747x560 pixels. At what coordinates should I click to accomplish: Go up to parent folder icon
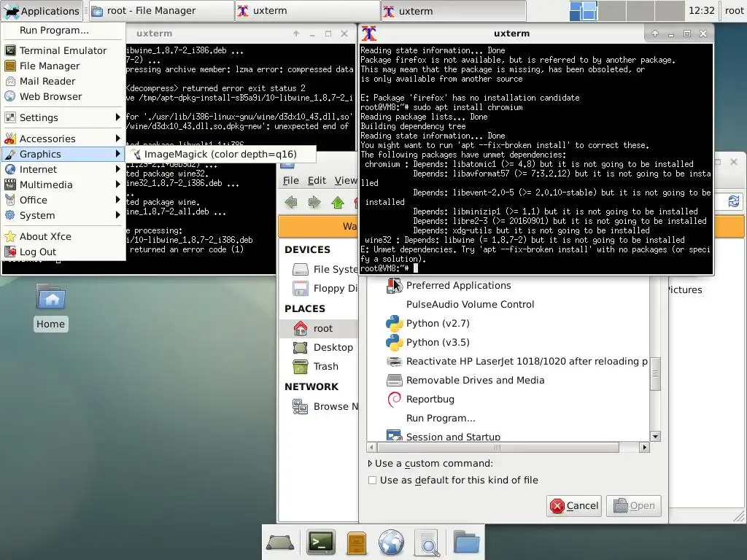tap(338, 203)
